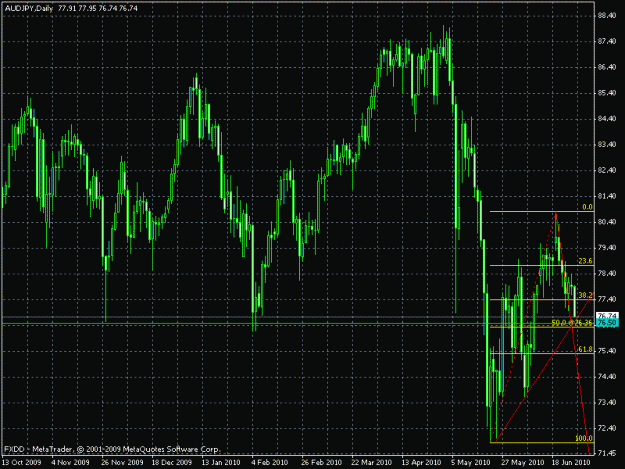Click the 27 May 2010 date label
This screenshot has height=469, width=625.
523,463
